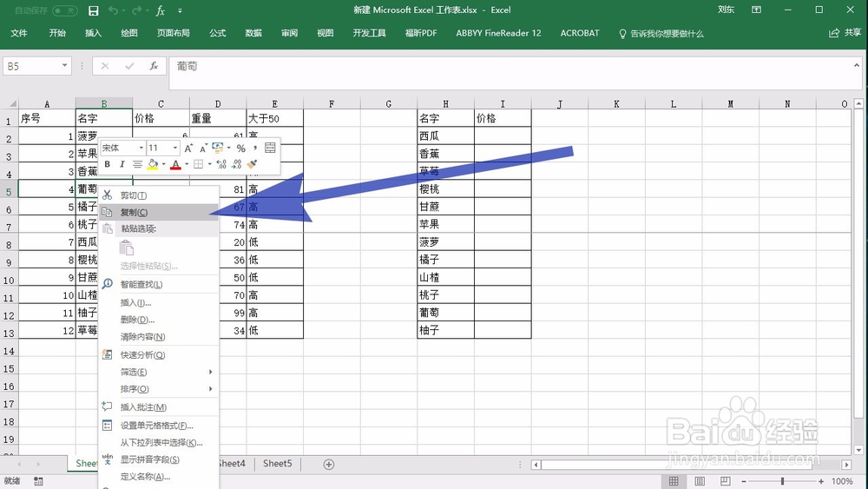This screenshot has width=868, height=489.
Task: Click the formula bar cancel X icon
Action: [x=105, y=66]
